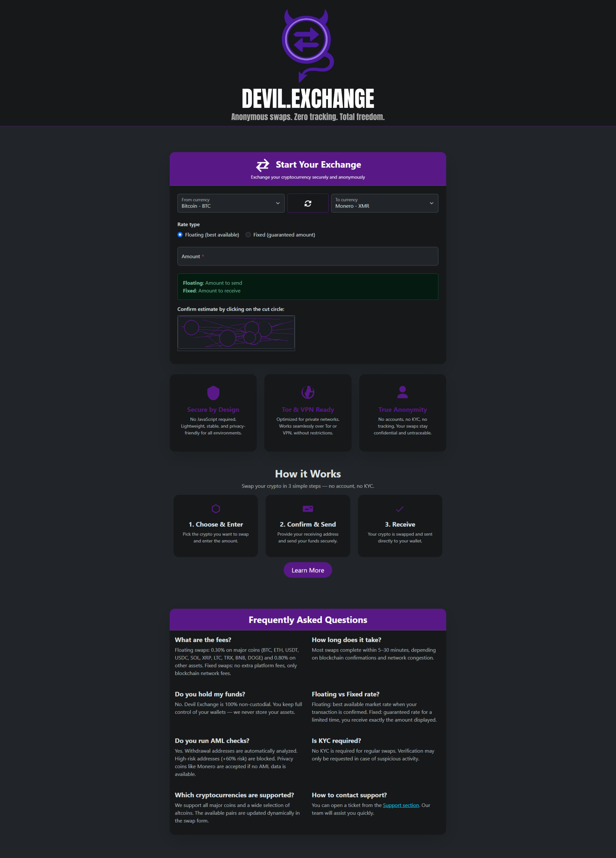This screenshot has width=616, height=858.
Task: Click the True Anonymity person icon
Action: point(402,392)
